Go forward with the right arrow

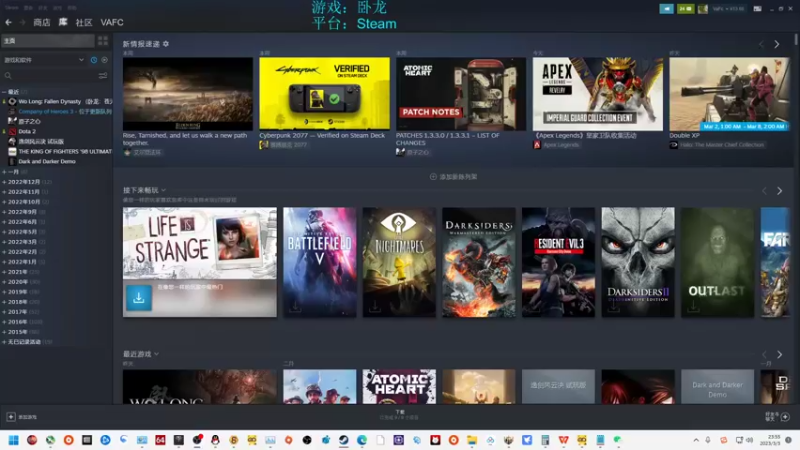click(x=22, y=22)
